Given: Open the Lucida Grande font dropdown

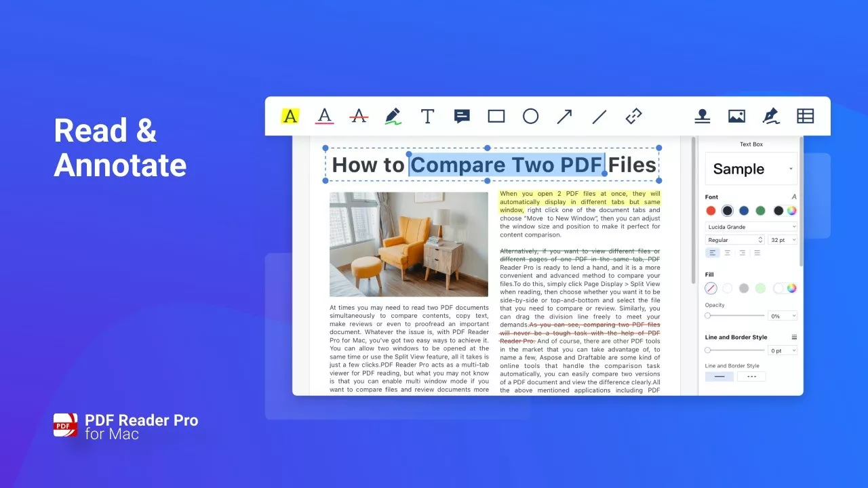Looking at the screenshot, I should (x=751, y=226).
